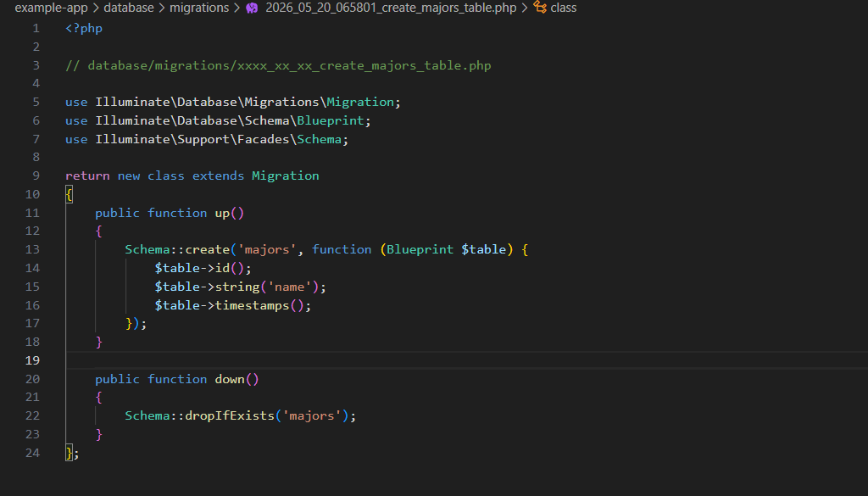Image resolution: width=868 pixels, height=496 pixels.
Task: Click the PHP elephant file icon
Action: [252, 8]
